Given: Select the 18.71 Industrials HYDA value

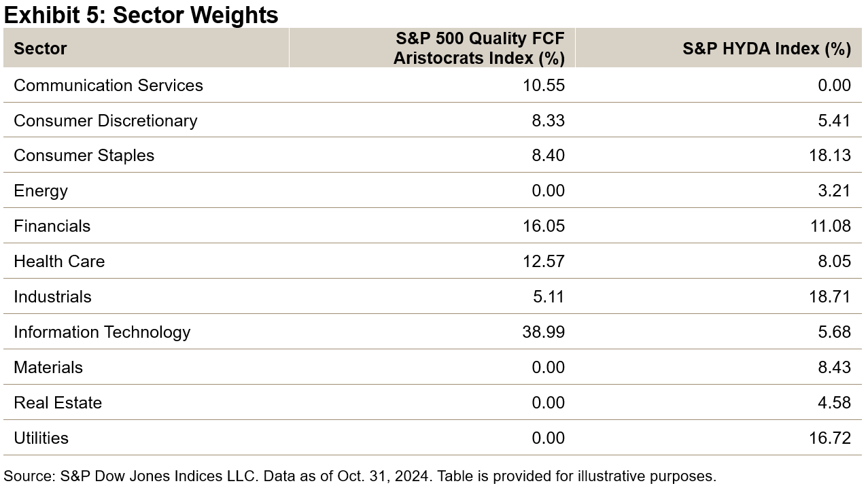Looking at the screenshot, I should click(830, 297).
